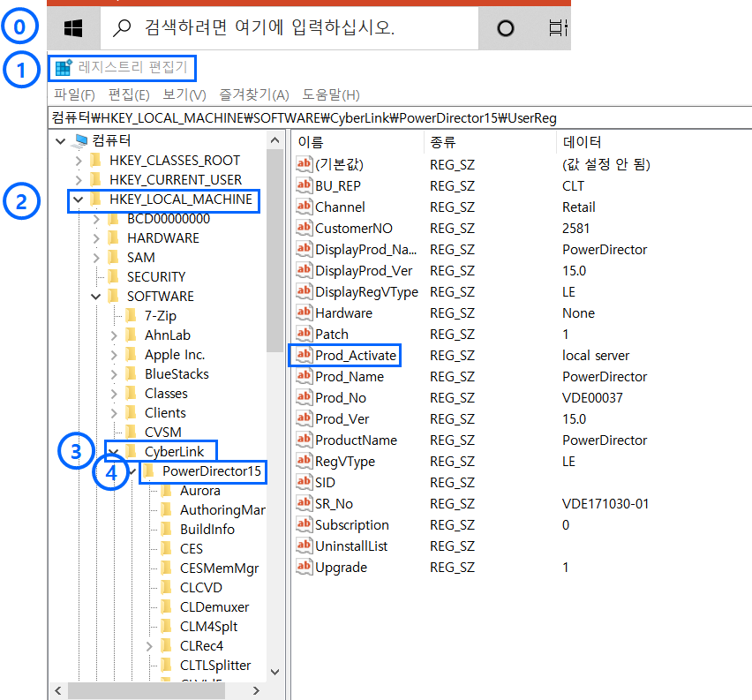Expand the BCD00000000 key
The image size is (752, 700).
tap(96, 219)
